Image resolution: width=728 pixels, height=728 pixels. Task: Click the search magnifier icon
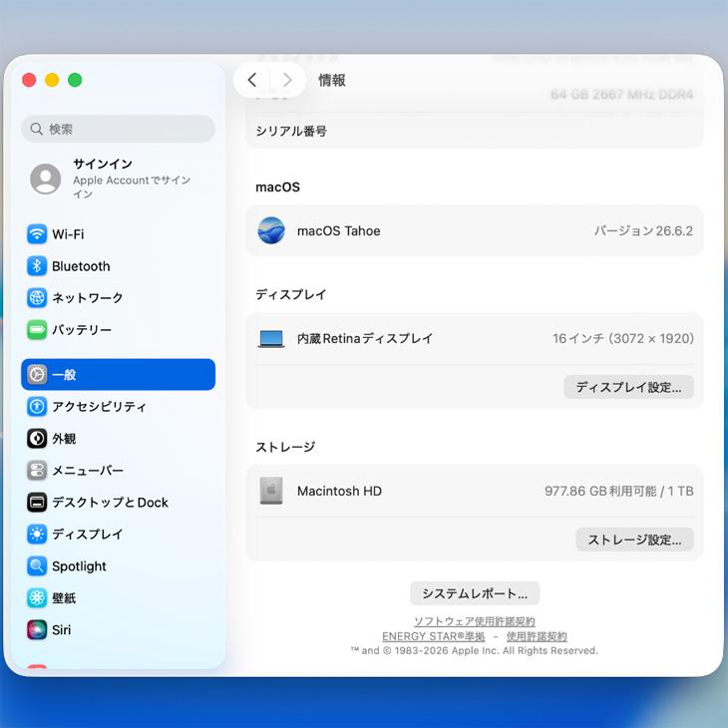36,129
